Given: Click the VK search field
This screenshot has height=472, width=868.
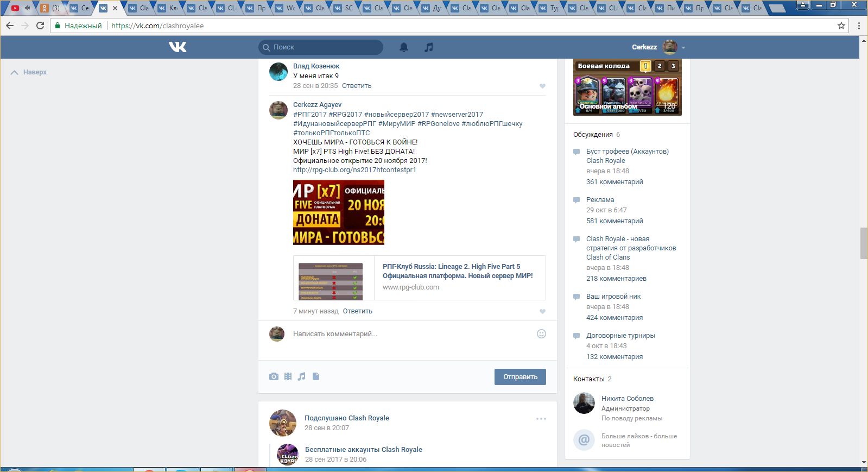Looking at the screenshot, I should (x=321, y=47).
